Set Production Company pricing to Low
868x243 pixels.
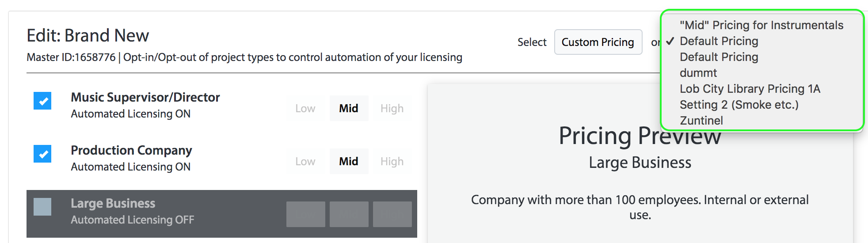coord(305,161)
